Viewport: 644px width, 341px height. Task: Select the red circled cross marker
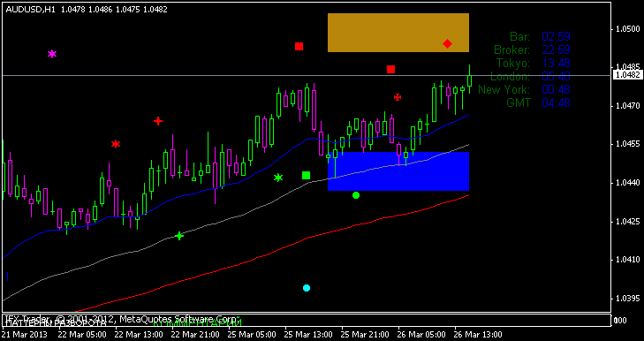[x=398, y=97]
